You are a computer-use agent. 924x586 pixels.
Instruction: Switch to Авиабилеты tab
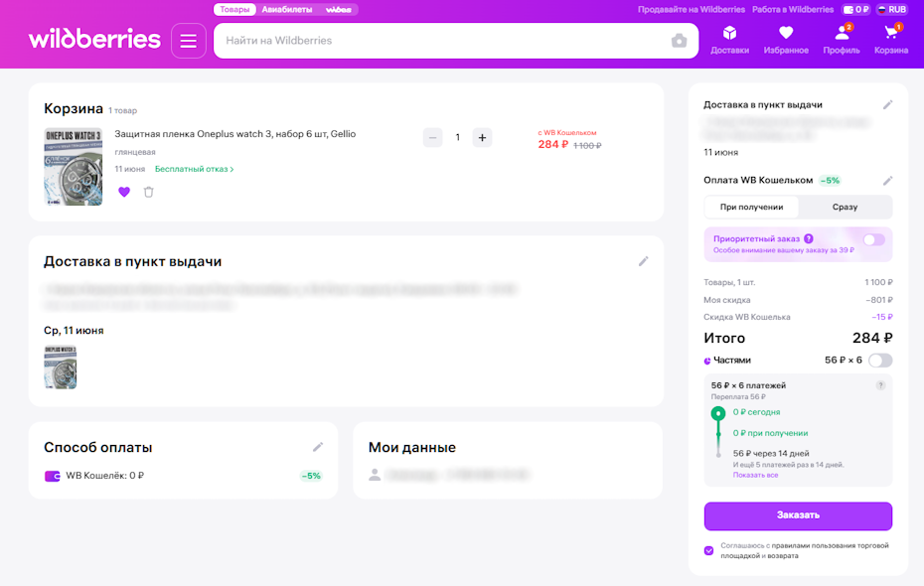[287, 9]
